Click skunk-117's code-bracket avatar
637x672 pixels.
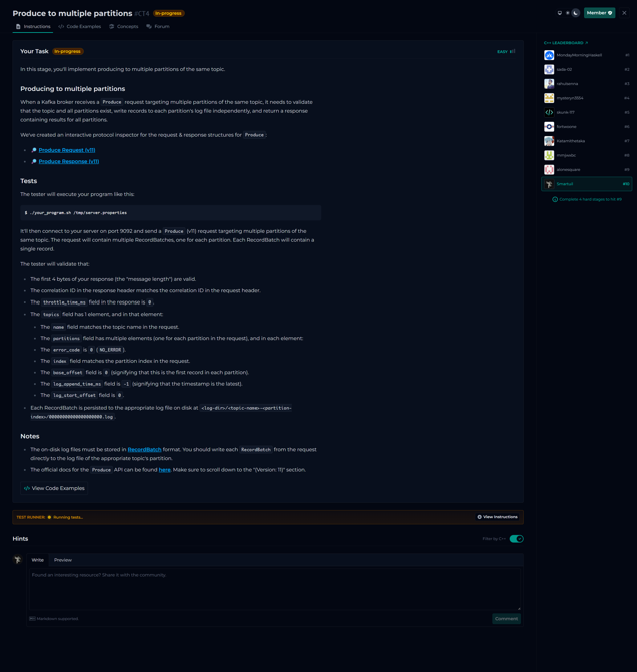tap(549, 112)
